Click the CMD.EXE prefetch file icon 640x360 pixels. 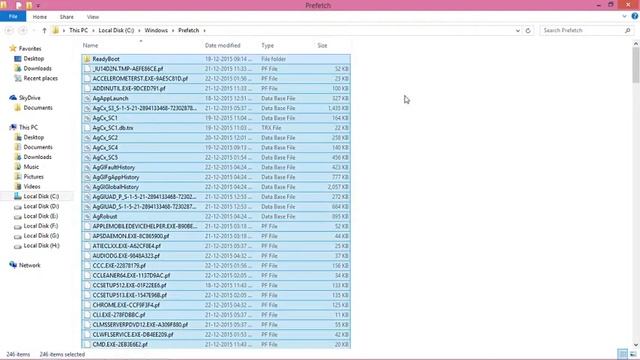[87, 344]
